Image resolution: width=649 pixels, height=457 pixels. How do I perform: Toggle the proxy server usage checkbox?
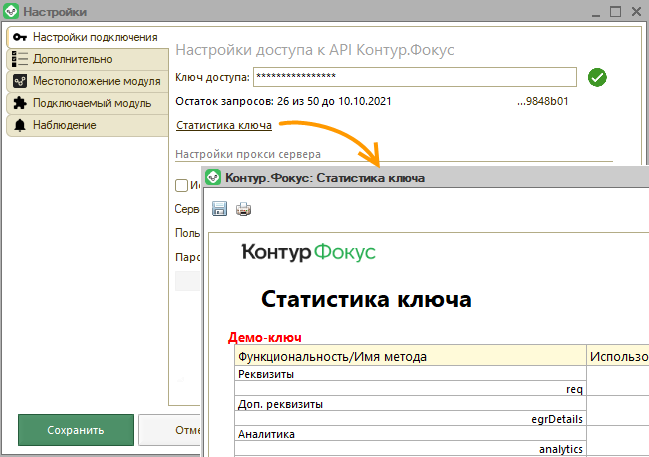pyautogui.click(x=181, y=185)
